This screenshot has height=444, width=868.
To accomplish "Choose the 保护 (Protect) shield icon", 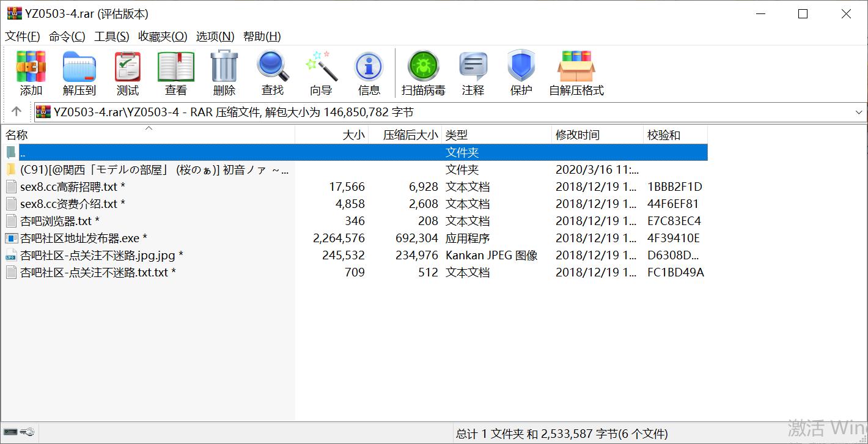I will 521,73.
